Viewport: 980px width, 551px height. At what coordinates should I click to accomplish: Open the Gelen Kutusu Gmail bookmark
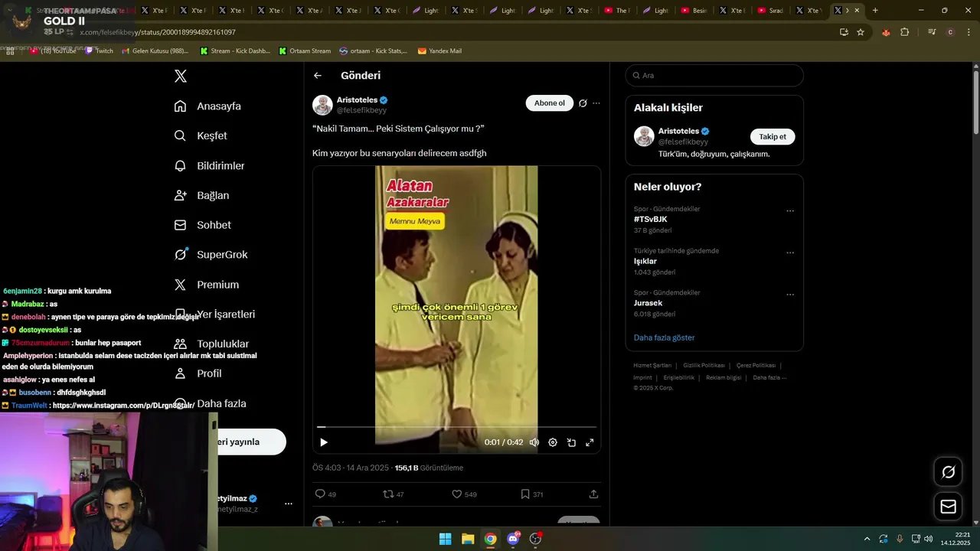[155, 51]
